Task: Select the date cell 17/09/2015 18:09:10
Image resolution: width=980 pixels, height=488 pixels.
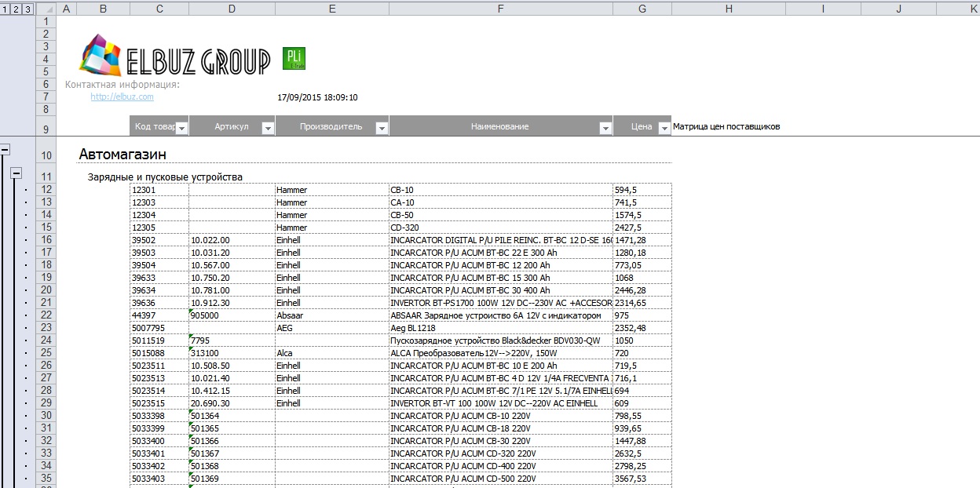Action: tap(317, 97)
